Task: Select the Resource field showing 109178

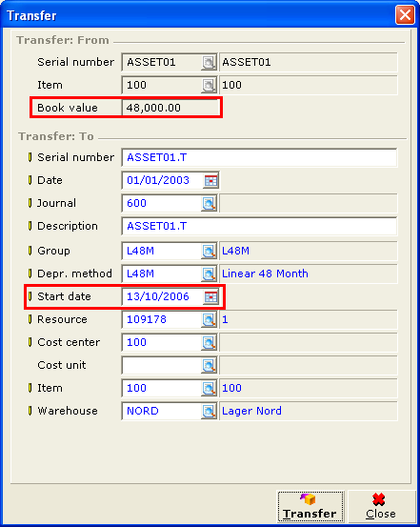Action: click(x=162, y=319)
